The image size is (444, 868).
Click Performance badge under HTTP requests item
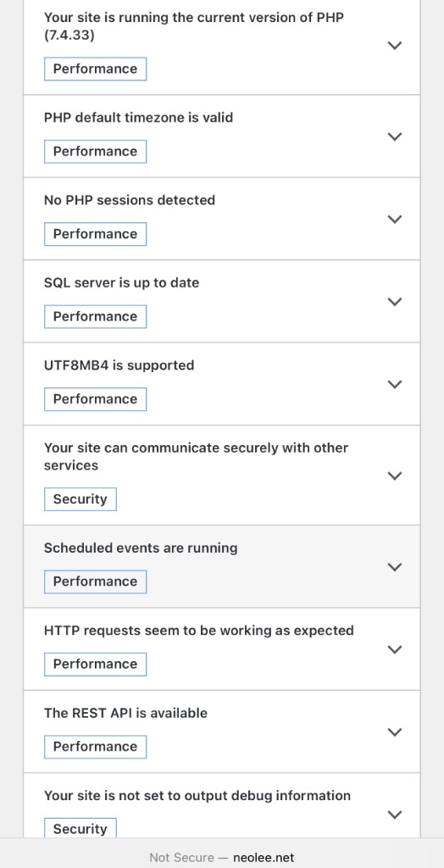(x=95, y=665)
